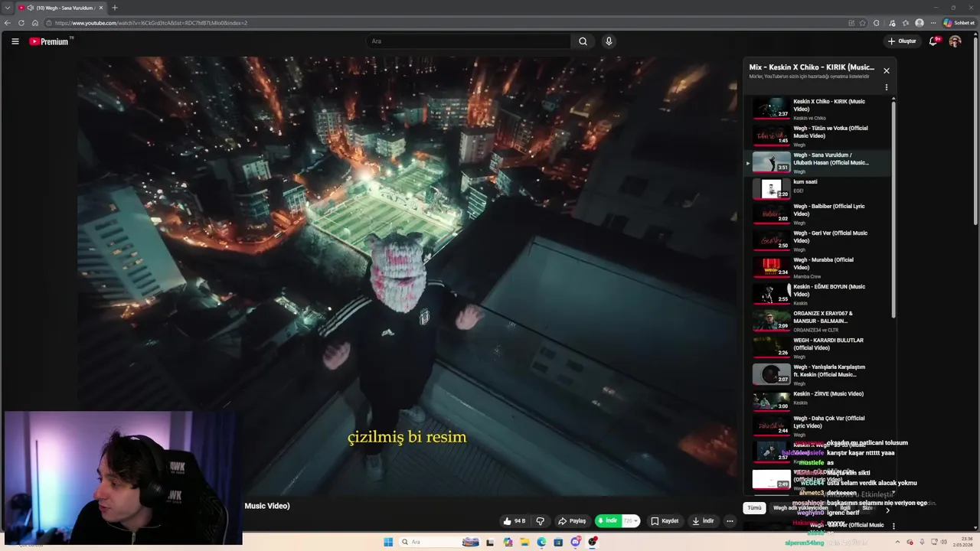
Task: Open browser home page icon
Action: coord(35,23)
